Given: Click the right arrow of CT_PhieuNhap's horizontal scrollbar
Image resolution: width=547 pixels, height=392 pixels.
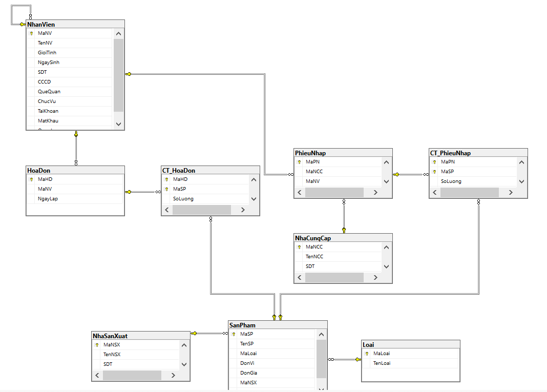Looking at the screenshot, I should pyautogui.click(x=511, y=192).
